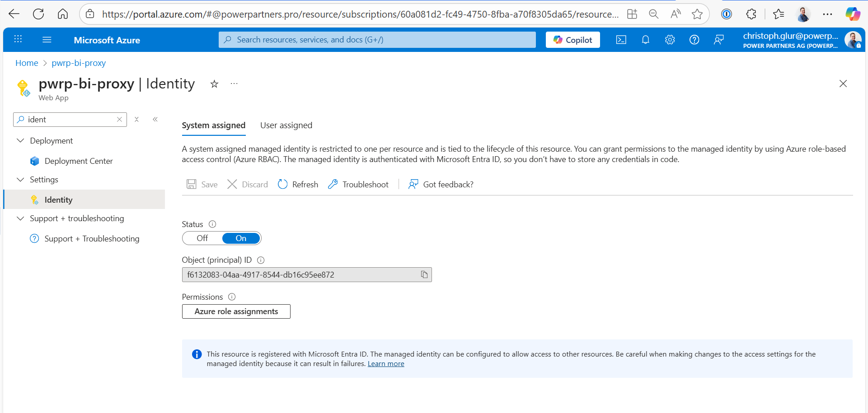The width and height of the screenshot is (868, 413).
Task: Toggle expand/collapse all menu groups icon
Action: [x=136, y=120]
